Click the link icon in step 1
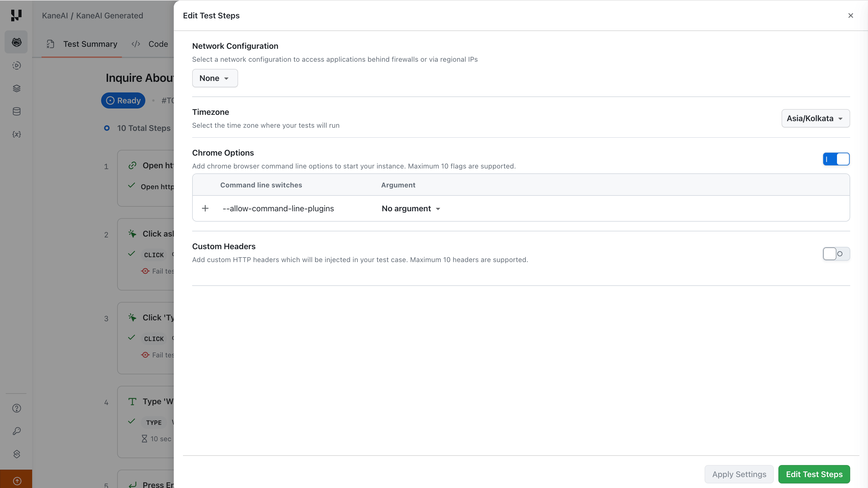 coord(132,165)
